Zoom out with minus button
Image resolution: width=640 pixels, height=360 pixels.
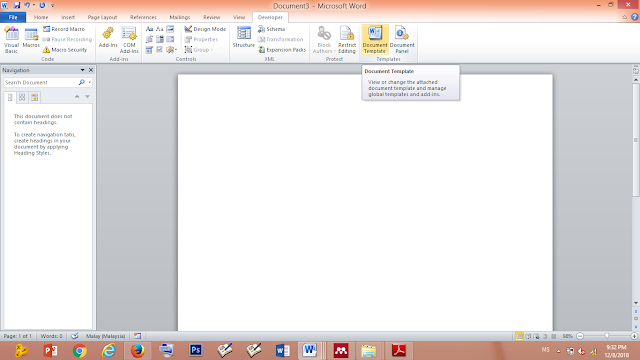point(580,336)
